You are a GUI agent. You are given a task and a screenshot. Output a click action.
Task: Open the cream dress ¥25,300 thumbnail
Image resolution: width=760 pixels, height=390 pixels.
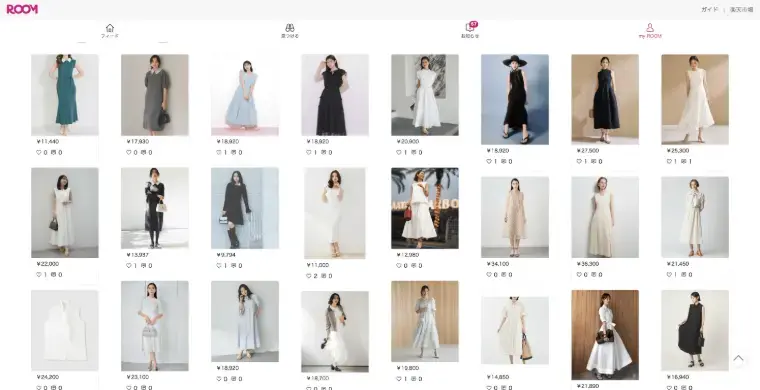(x=695, y=99)
